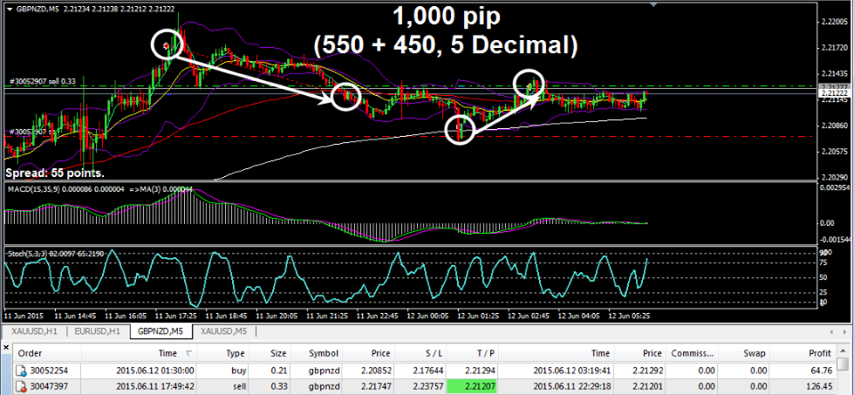
Task: Click the current price tag 2.21222 on the price scale
Action: [x=833, y=93]
